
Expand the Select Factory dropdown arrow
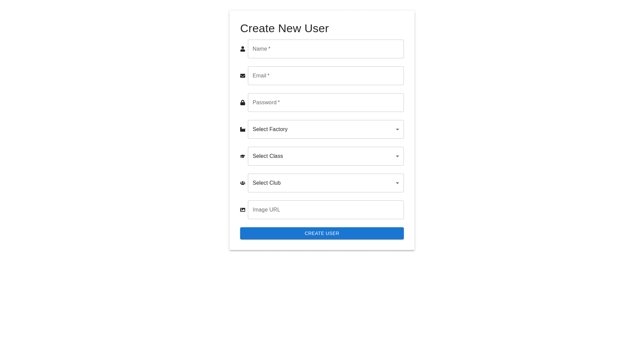397,129
